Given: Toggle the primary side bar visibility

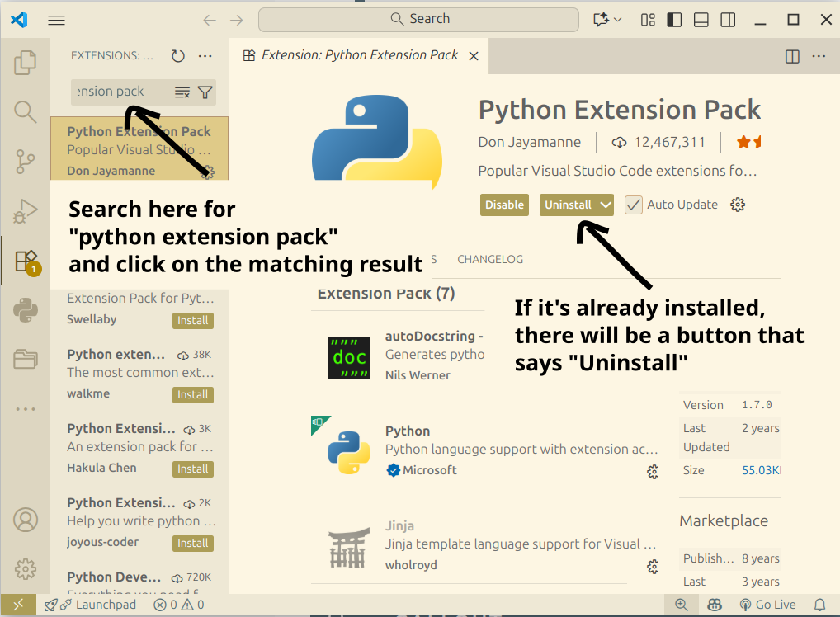Looking at the screenshot, I should tap(674, 20).
